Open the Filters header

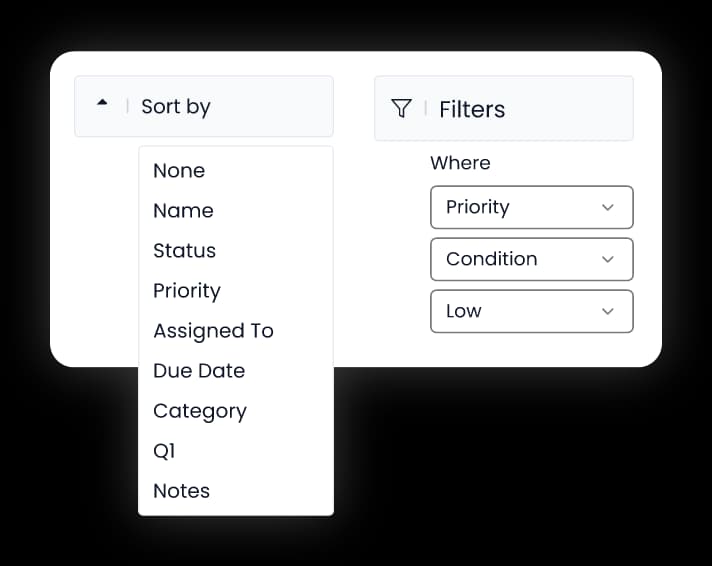504,109
